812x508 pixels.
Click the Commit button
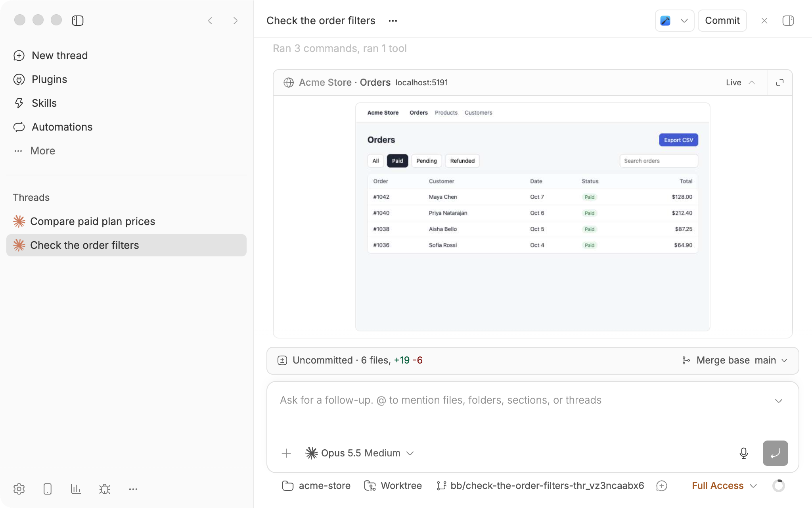click(x=722, y=21)
